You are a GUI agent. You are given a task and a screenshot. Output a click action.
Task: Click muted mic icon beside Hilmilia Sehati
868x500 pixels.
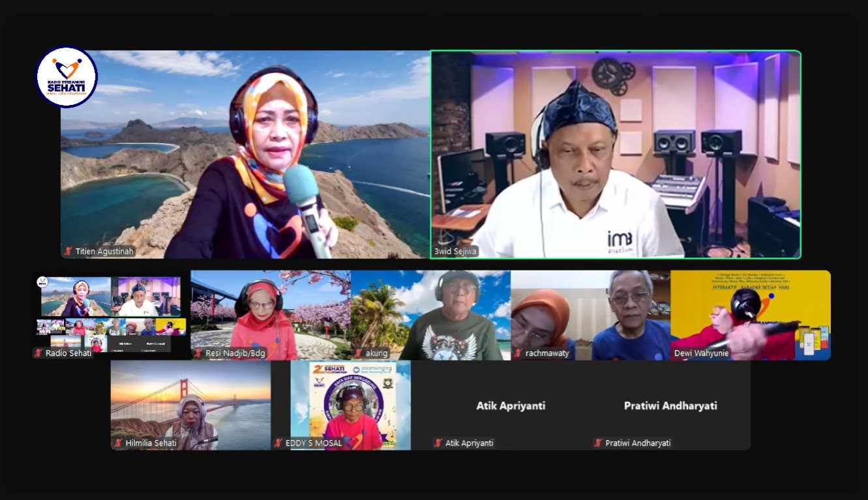pos(119,443)
